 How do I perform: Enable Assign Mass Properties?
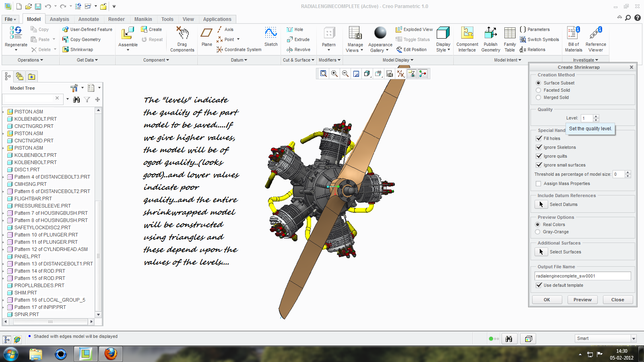539,183
